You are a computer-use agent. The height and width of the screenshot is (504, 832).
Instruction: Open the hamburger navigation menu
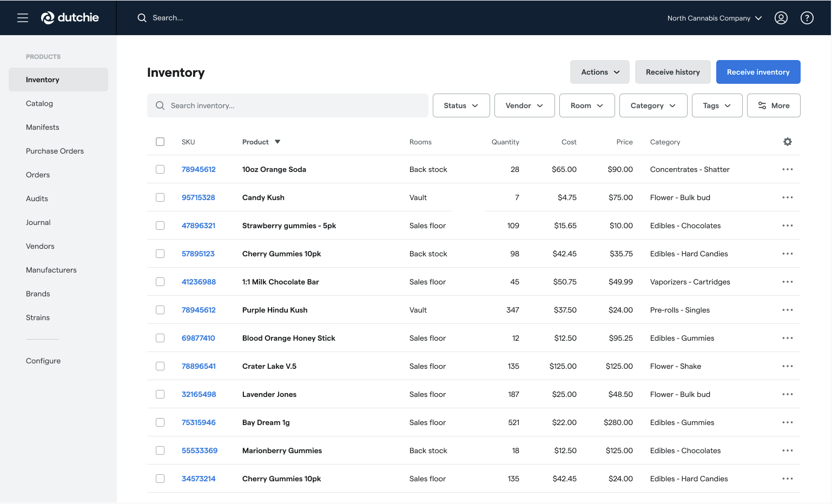point(23,17)
